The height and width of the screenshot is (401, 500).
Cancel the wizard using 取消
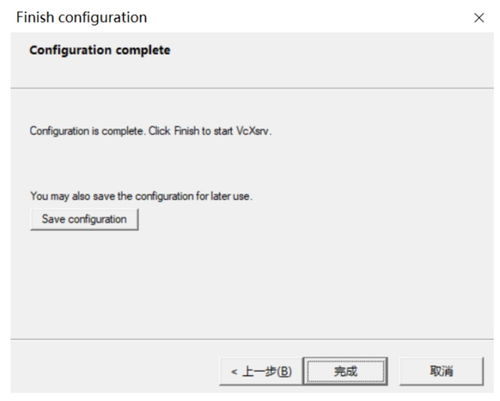[x=441, y=371]
